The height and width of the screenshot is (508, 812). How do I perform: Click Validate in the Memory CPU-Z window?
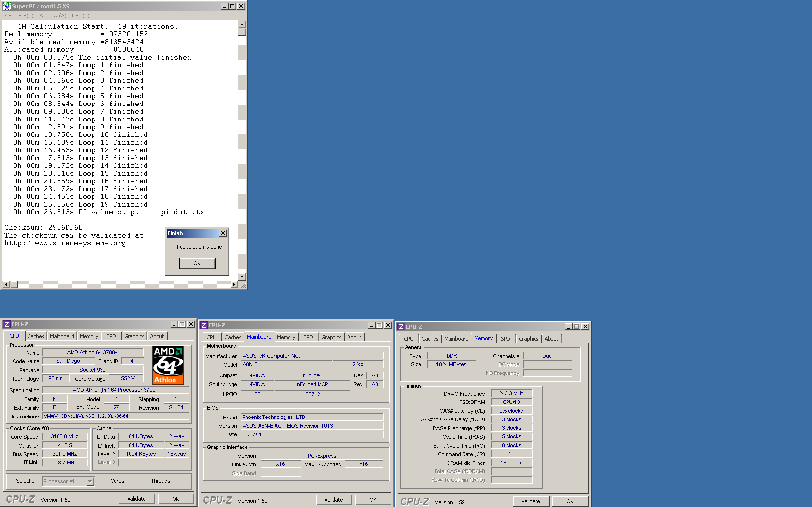click(x=531, y=501)
